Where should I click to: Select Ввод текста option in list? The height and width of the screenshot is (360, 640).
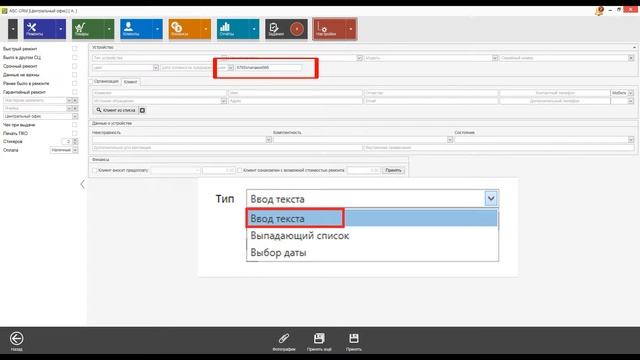pos(372,218)
